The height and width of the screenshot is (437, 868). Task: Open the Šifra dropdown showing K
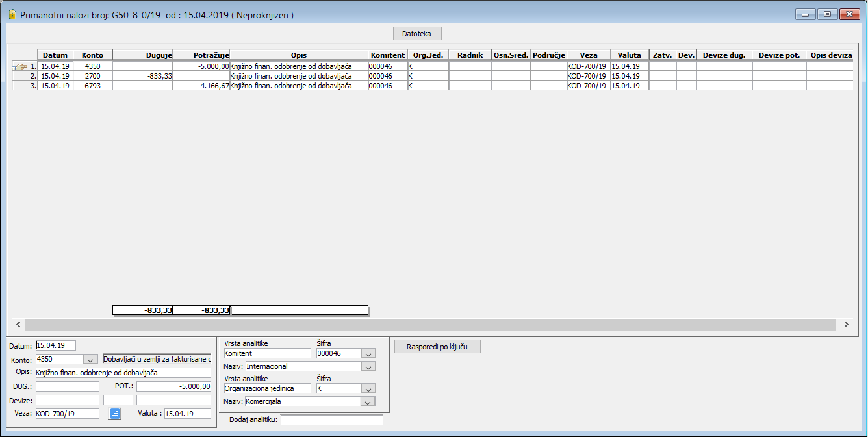click(368, 389)
